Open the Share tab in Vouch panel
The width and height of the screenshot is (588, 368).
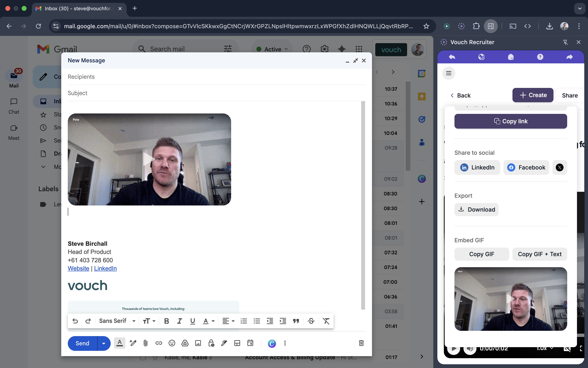tap(570, 95)
